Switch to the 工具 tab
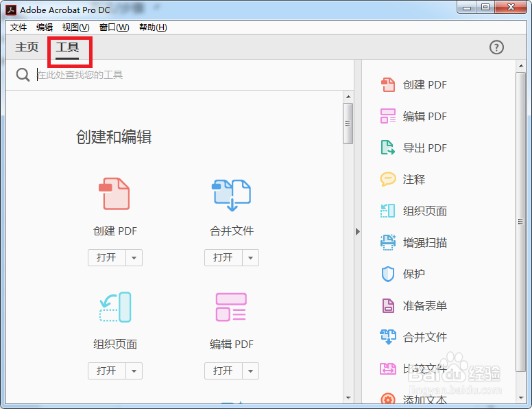Viewport: 532px width, 409px height. [x=67, y=47]
